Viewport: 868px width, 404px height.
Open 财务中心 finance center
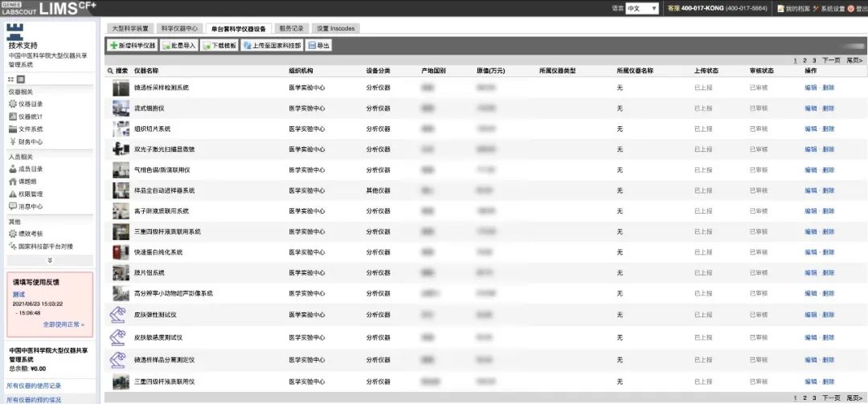tap(31, 141)
